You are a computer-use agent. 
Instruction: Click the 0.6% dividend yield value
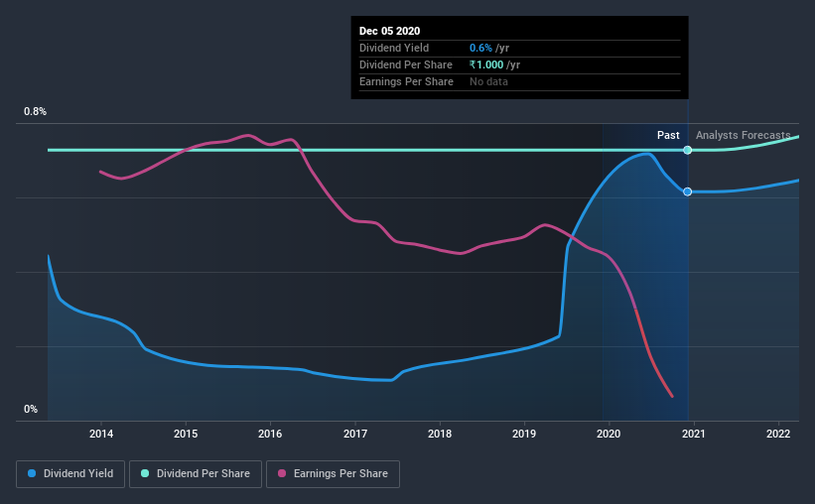(480, 48)
